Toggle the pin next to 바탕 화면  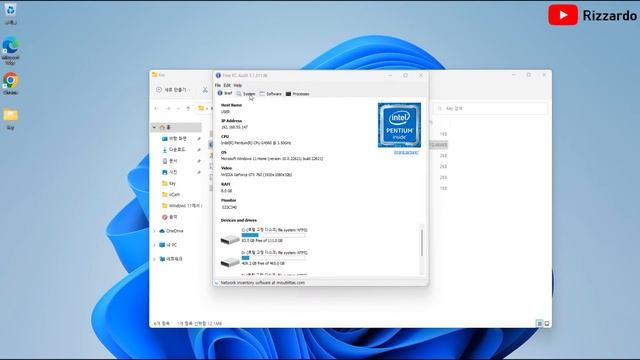(199, 139)
